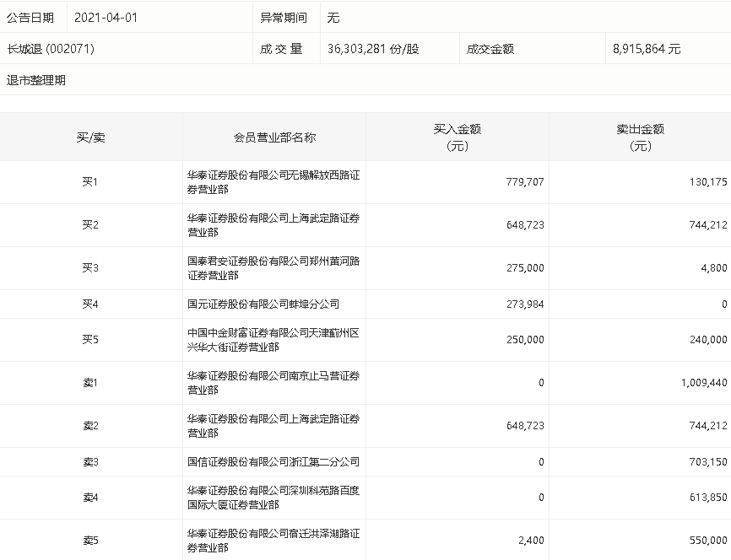Click the '卖出金额 (元)' column header
The height and width of the screenshot is (560, 731).
pos(640,137)
